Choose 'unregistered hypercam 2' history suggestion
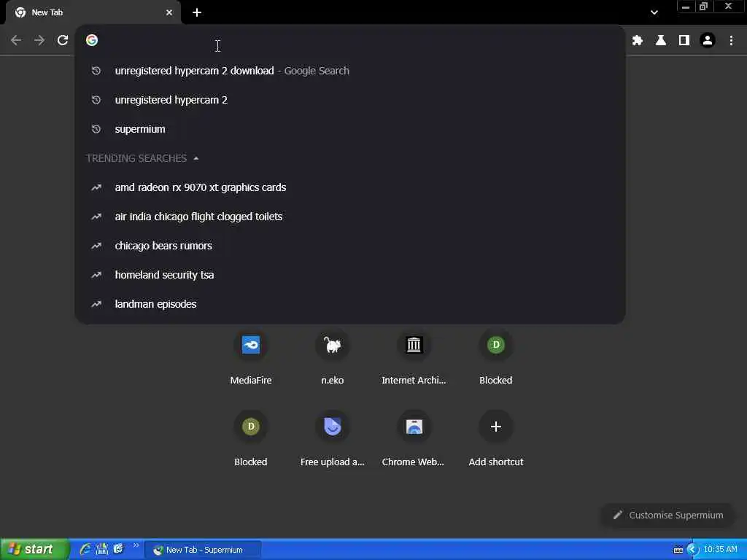 point(350,100)
